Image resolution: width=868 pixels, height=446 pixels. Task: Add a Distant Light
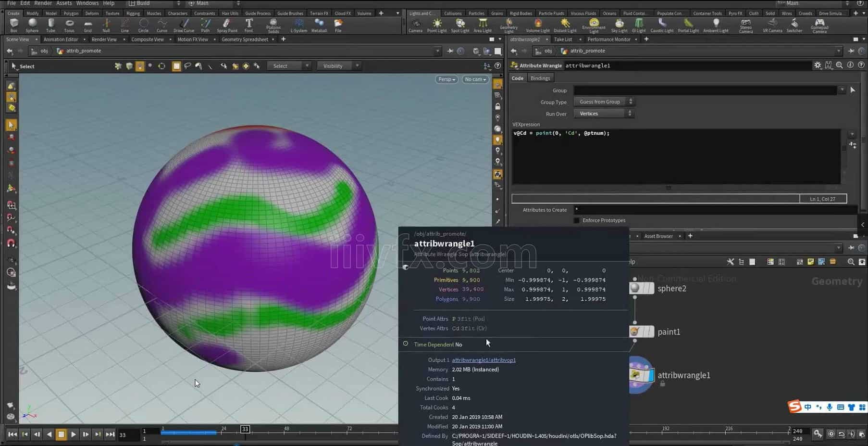(565, 25)
